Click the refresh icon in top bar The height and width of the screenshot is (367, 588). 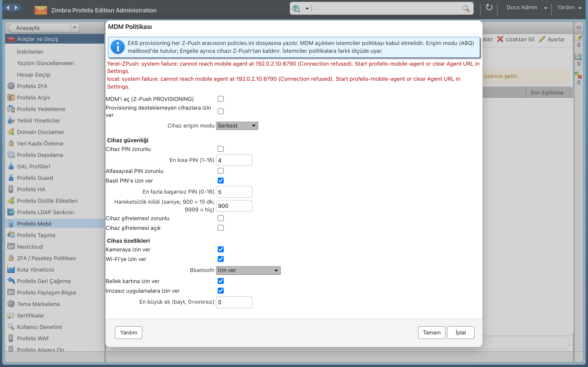coord(489,8)
